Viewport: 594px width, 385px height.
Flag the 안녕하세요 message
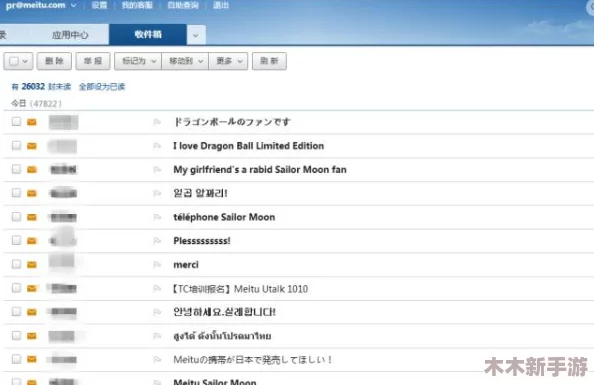pos(157,312)
